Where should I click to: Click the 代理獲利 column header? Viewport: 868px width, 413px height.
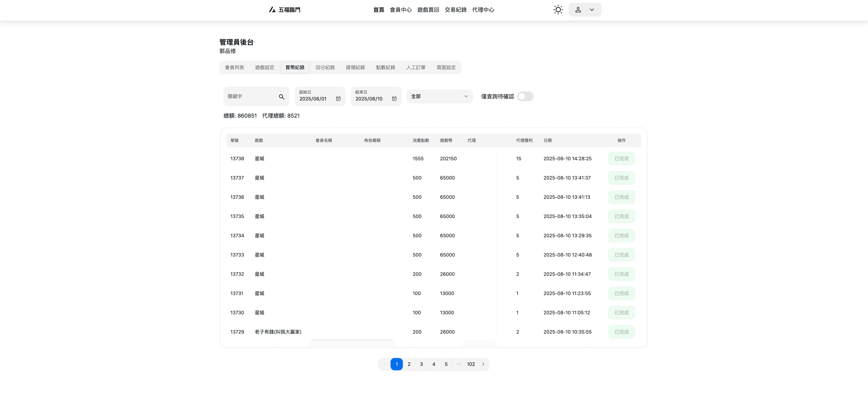click(x=524, y=140)
